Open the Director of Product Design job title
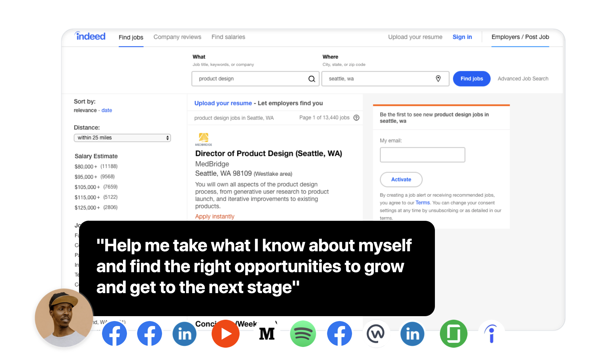This screenshot has width=610, height=364. (268, 153)
